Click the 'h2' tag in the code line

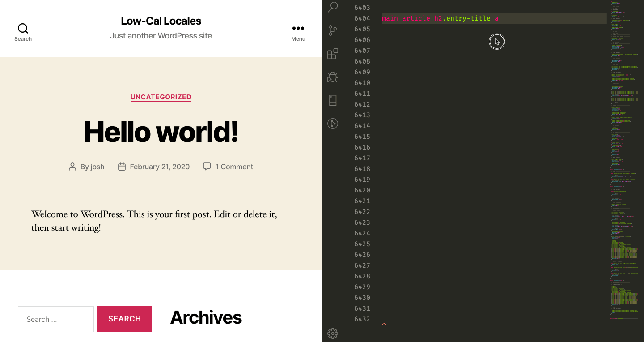click(x=438, y=18)
